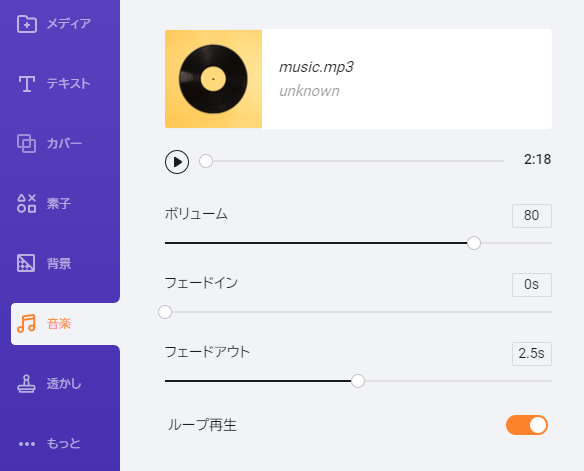Viewport: 584px width, 471px height.
Task: Switch to the テキスト tab label
Action: pyautogui.click(x=69, y=84)
